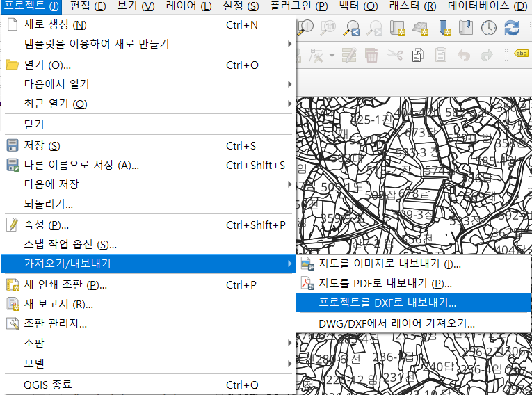The height and width of the screenshot is (395, 532).
Task: Click the Paste Features clipboard icon
Action: [440, 55]
